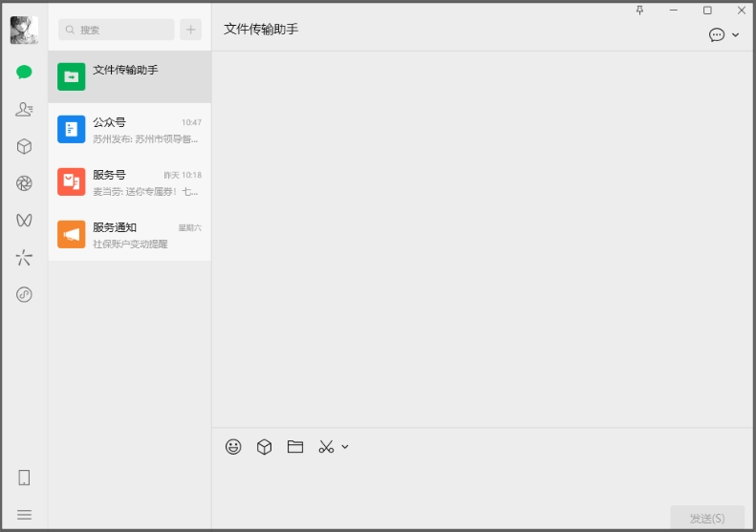Open the 服务通知 conversation
The image size is (756, 532).
click(130, 234)
